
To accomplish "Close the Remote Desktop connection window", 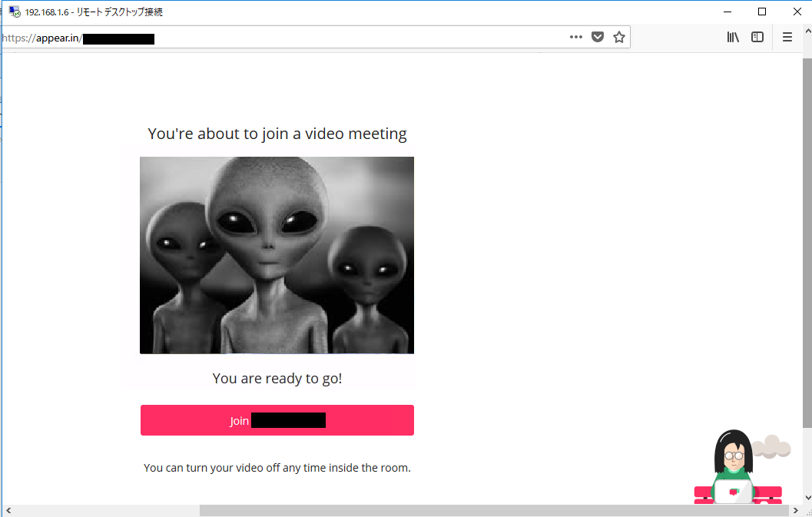I will point(797,12).
